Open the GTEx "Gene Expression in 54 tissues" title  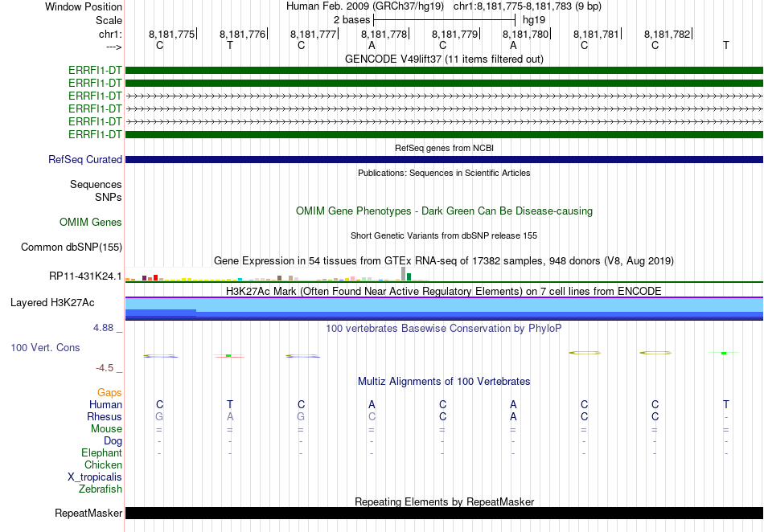(444, 261)
